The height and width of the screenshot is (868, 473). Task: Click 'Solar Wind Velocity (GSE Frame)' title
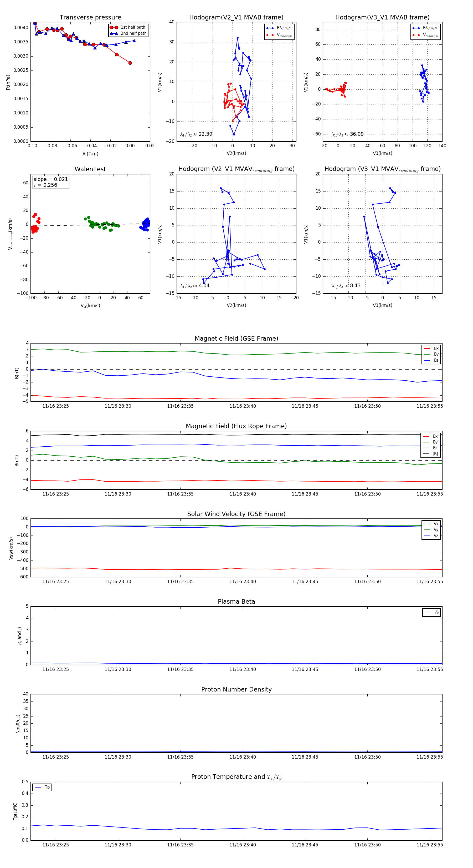click(236, 514)
